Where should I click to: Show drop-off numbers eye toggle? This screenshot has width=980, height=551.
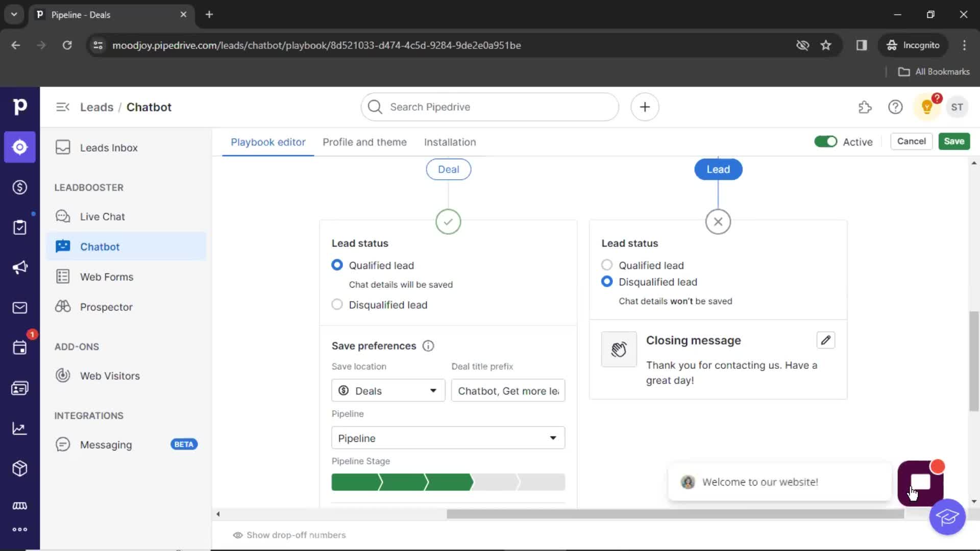tap(289, 535)
